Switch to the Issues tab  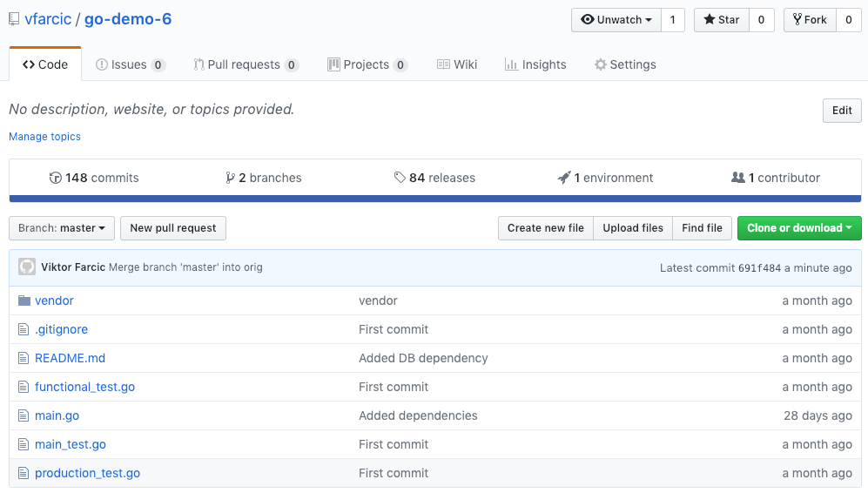click(130, 64)
